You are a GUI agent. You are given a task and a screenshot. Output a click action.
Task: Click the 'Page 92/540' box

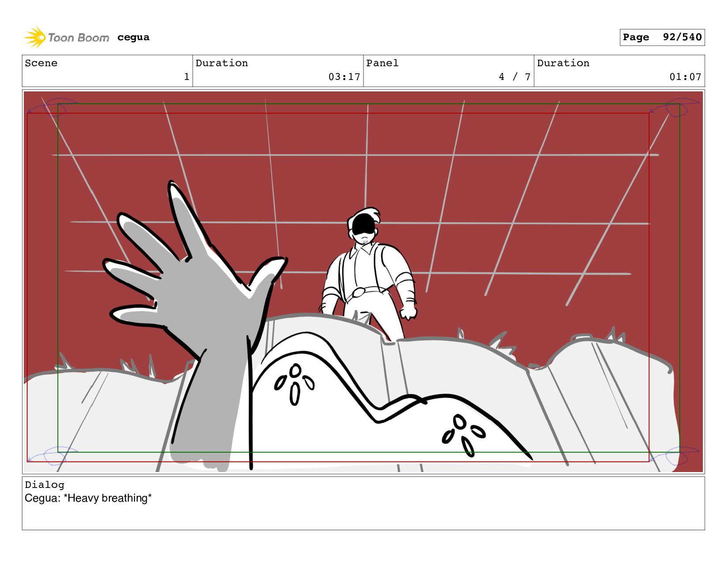point(662,37)
